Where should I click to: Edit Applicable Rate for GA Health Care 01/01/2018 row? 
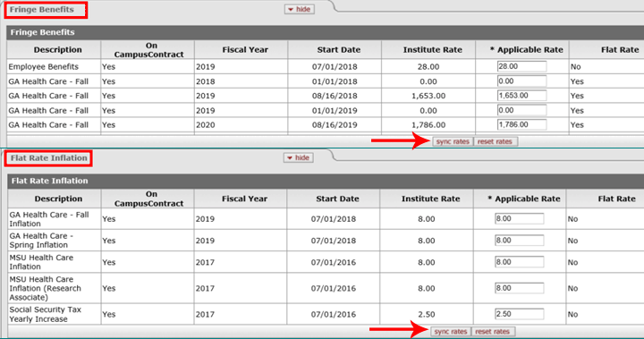click(x=521, y=81)
